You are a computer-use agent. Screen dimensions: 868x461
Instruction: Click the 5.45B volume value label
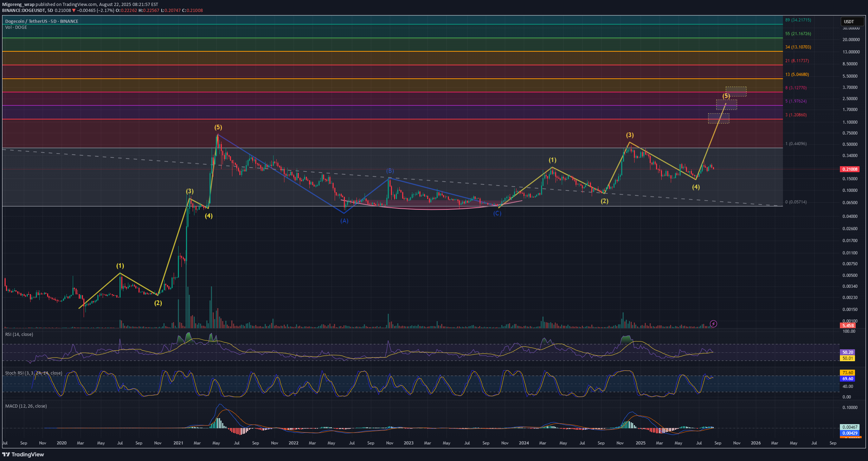point(848,325)
